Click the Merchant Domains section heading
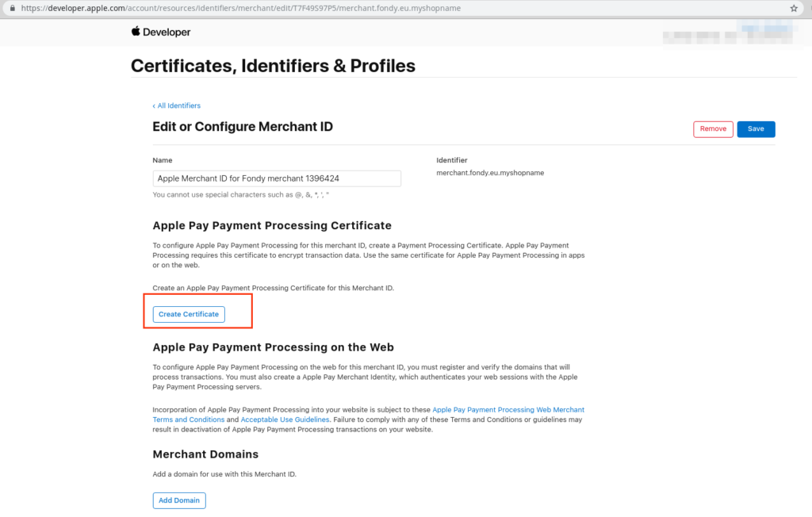The width and height of the screenshot is (812, 517). point(205,454)
